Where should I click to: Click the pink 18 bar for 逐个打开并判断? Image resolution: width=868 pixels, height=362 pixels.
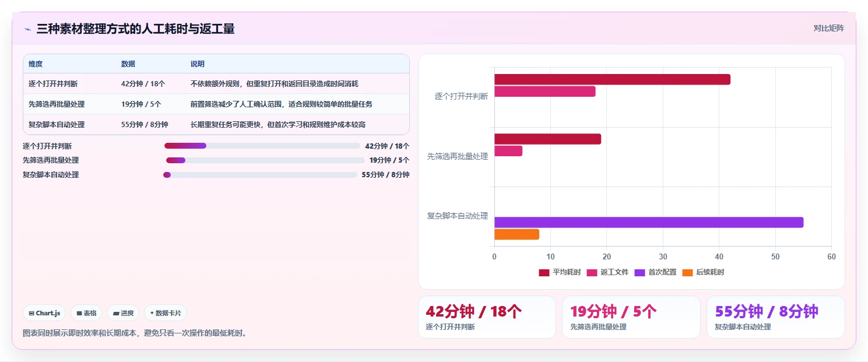545,92
